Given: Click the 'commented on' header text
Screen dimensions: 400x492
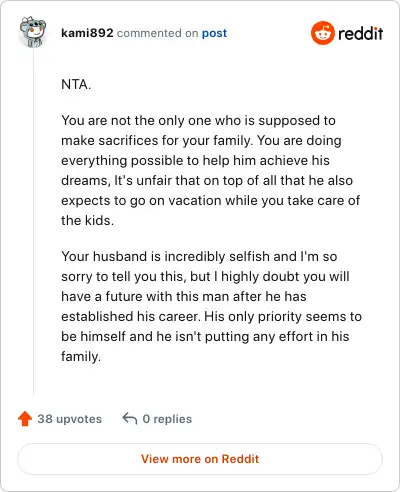Looking at the screenshot, I should 157,33.
